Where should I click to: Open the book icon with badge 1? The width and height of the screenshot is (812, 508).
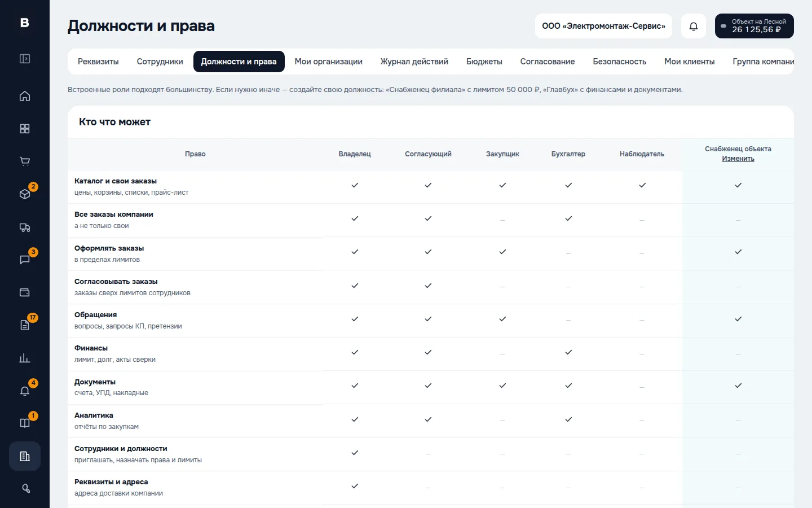(25, 423)
